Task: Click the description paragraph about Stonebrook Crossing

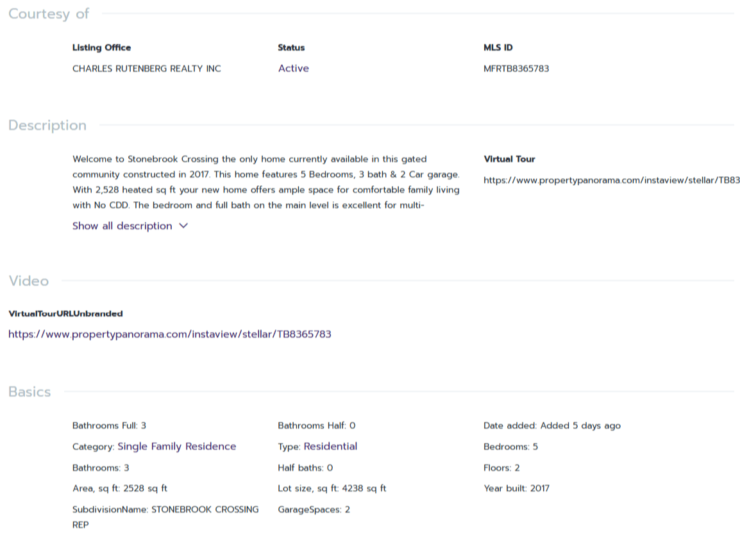Action: pyautogui.click(x=265, y=182)
